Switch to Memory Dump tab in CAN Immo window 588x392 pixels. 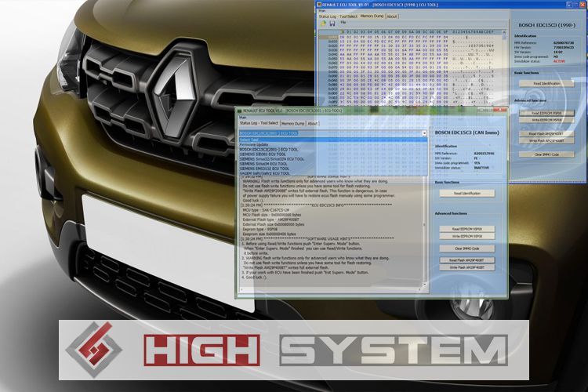(x=293, y=123)
